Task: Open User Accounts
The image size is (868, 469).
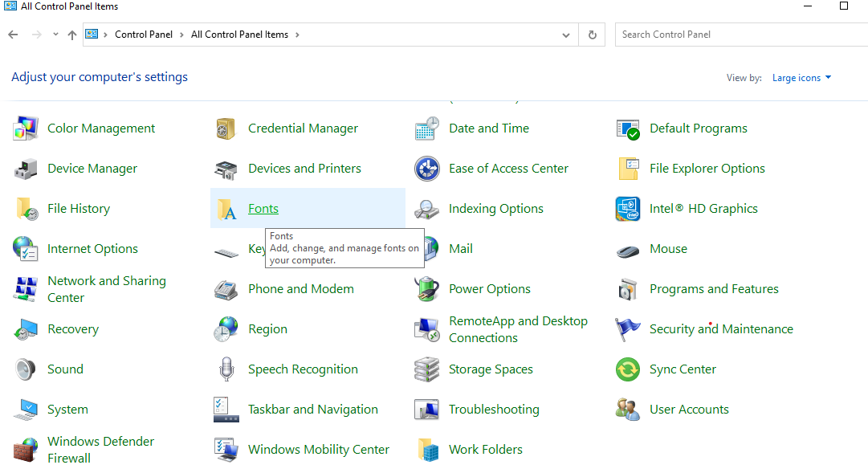Action: (688, 409)
